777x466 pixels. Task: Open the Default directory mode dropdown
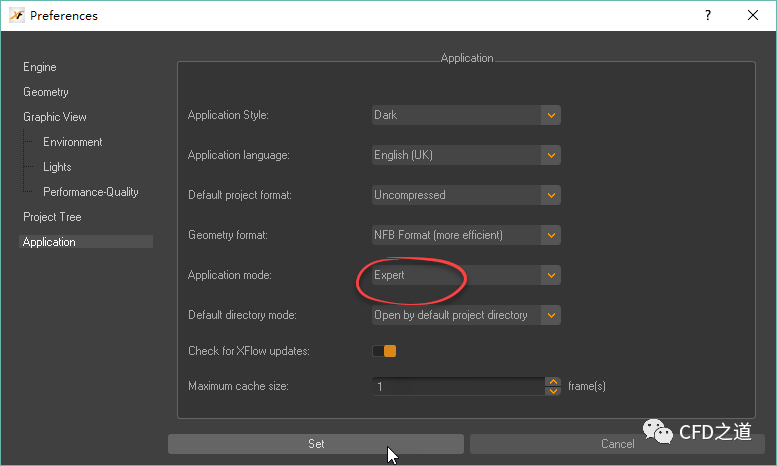[465, 315]
